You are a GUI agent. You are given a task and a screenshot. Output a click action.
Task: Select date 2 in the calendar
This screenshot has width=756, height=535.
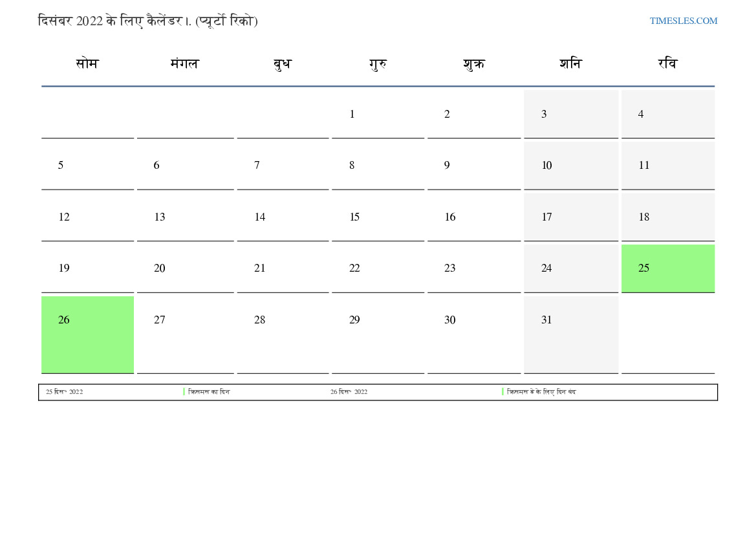coord(474,114)
